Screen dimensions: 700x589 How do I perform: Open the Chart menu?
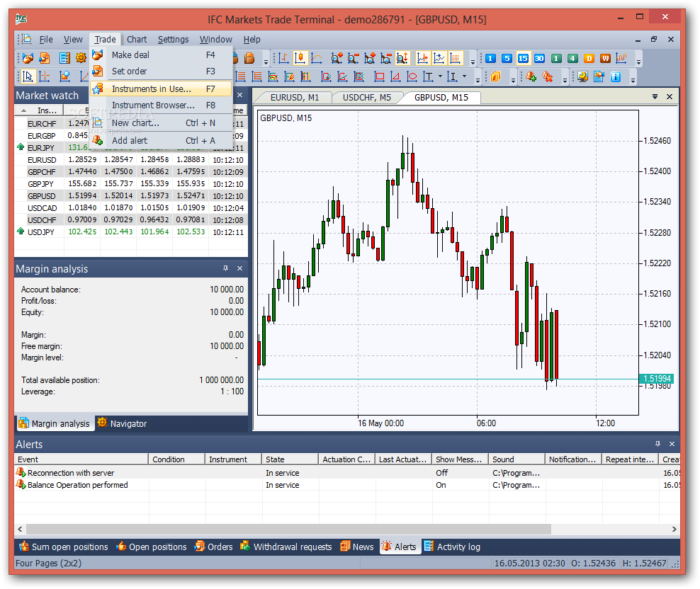point(137,39)
